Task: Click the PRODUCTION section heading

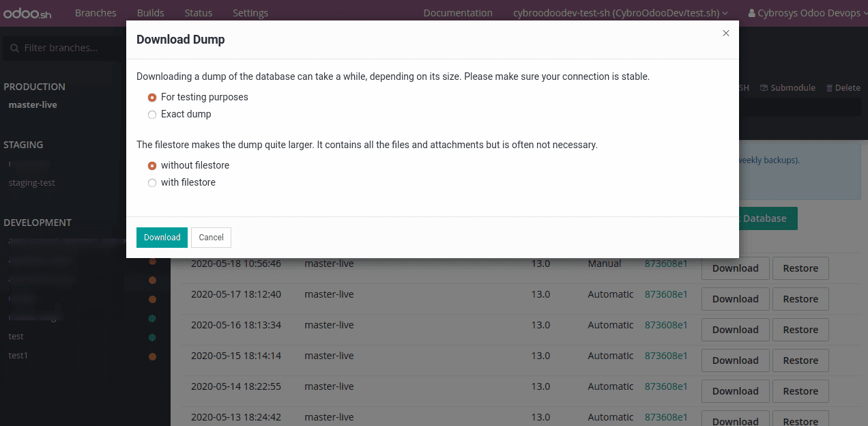Action: point(34,87)
